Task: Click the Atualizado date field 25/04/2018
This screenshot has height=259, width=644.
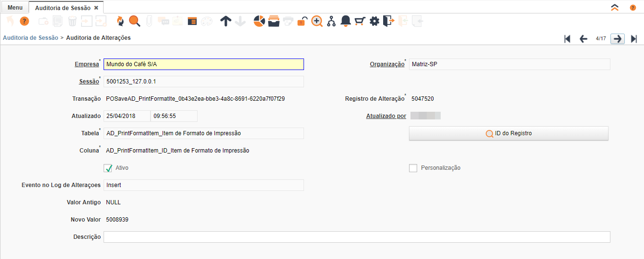Action: tap(127, 116)
